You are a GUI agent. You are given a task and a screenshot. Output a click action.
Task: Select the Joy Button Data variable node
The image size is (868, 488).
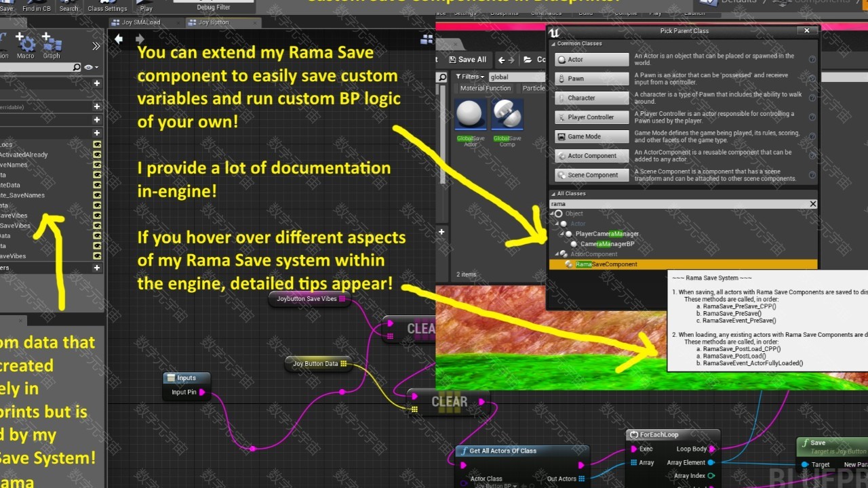[319, 364]
